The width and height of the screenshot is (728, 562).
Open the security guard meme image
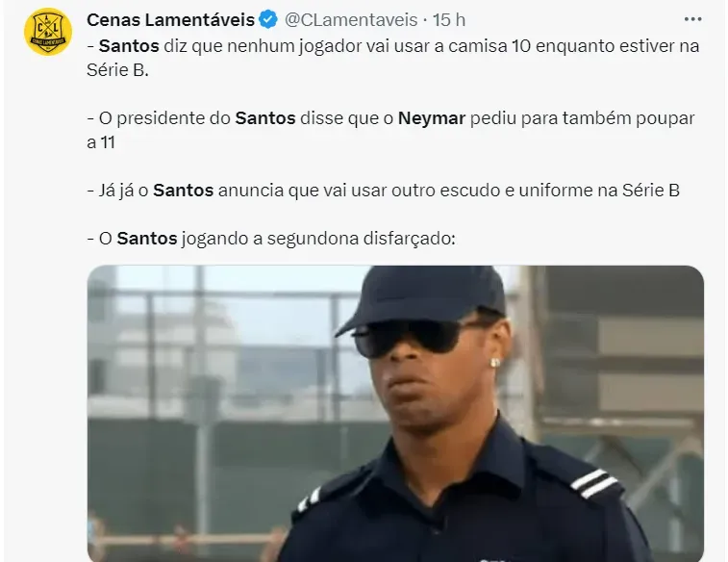coord(395,414)
